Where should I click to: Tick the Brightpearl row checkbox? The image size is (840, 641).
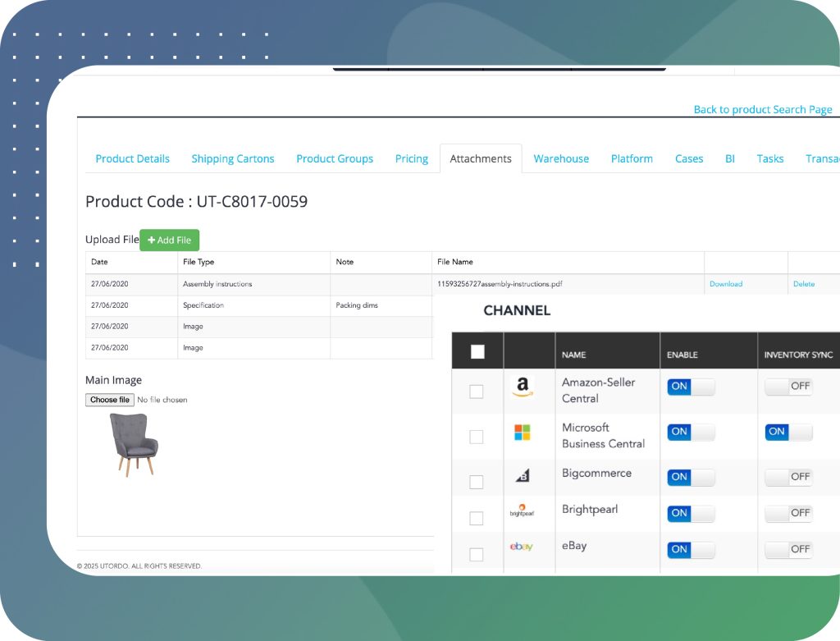(x=476, y=518)
